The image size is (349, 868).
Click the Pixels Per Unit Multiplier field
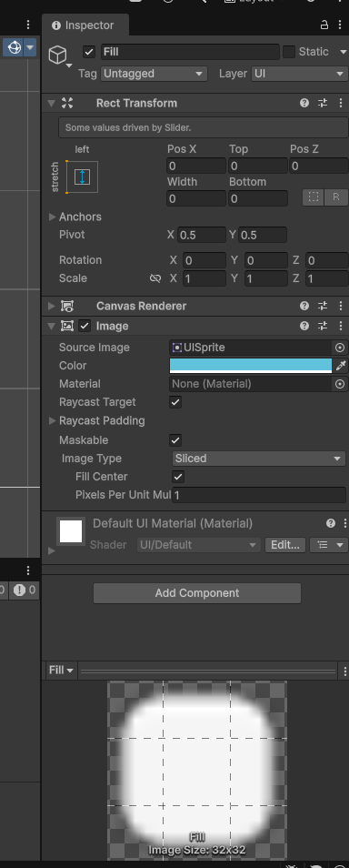(x=259, y=495)
